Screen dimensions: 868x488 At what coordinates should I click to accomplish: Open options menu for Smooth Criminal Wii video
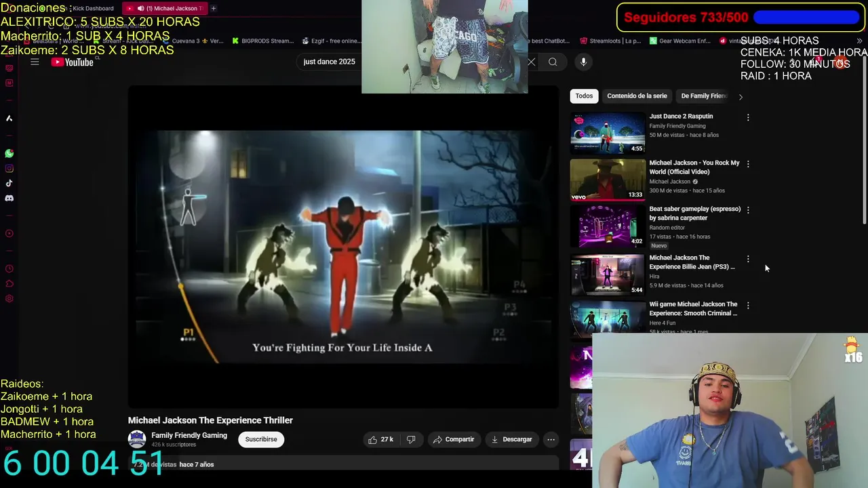[748, 306]
